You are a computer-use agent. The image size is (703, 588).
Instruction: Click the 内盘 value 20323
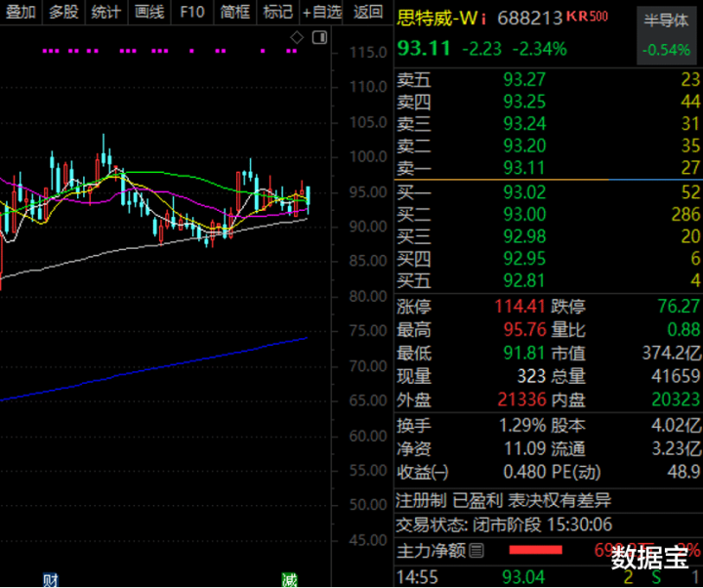[x=676, y=399]
